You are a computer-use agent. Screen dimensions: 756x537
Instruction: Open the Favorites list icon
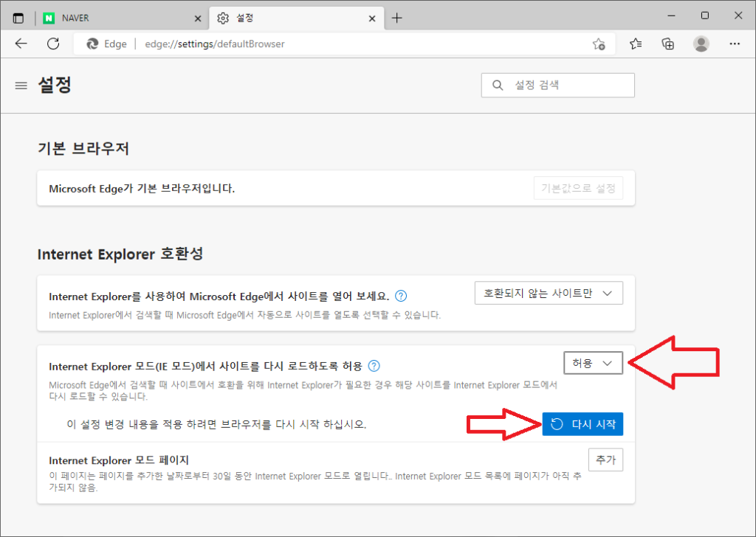pos(635,44)
